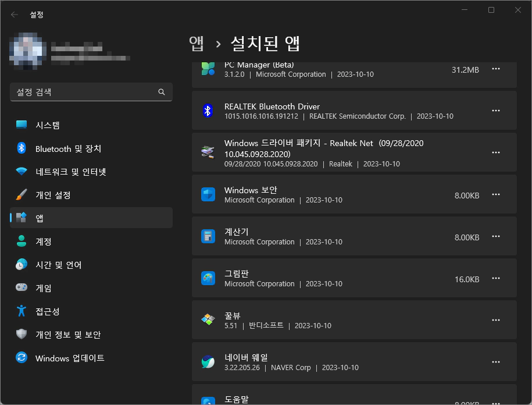Click version 3.22.205.26 under 네이버 웨일
Screen dimensions: 532x405
click(x=242, y=368)
